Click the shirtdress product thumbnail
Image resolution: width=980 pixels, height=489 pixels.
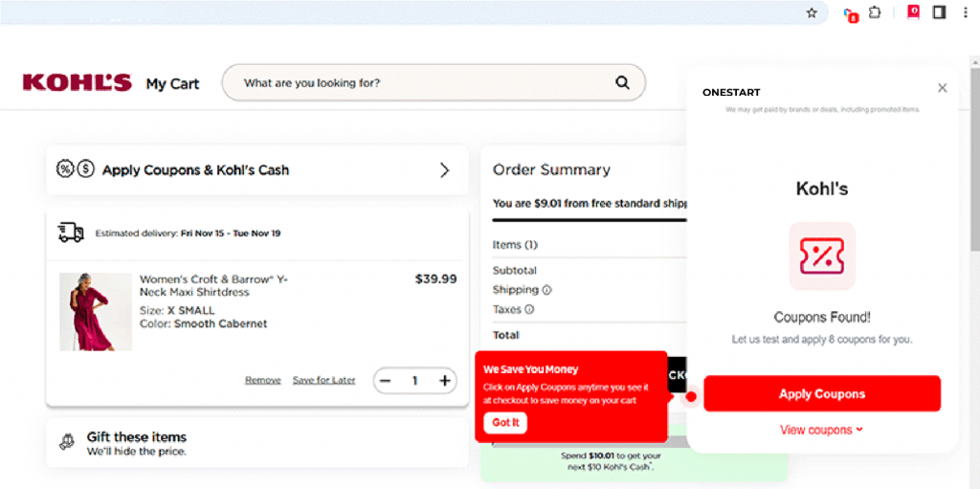tap(96, 312)
